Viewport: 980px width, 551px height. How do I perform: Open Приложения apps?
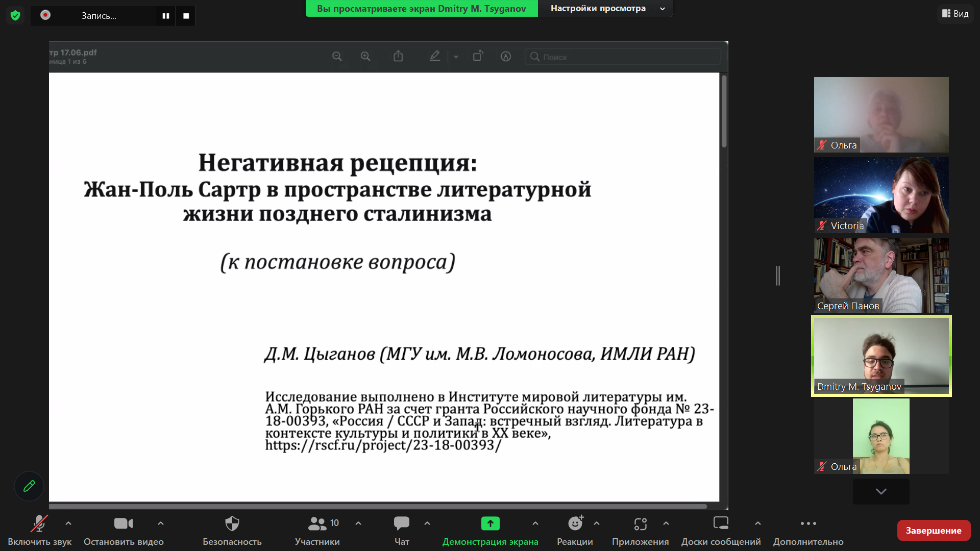(640, 531)
